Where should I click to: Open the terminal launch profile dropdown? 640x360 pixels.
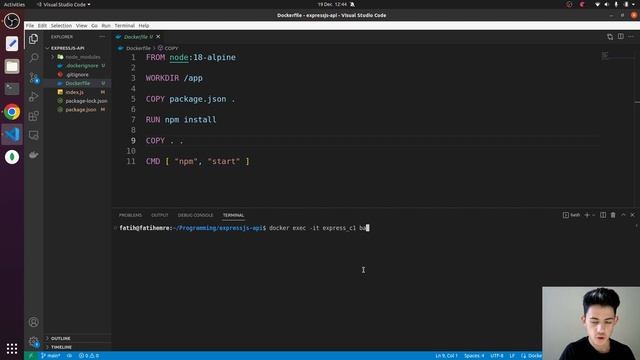[593, 215]
